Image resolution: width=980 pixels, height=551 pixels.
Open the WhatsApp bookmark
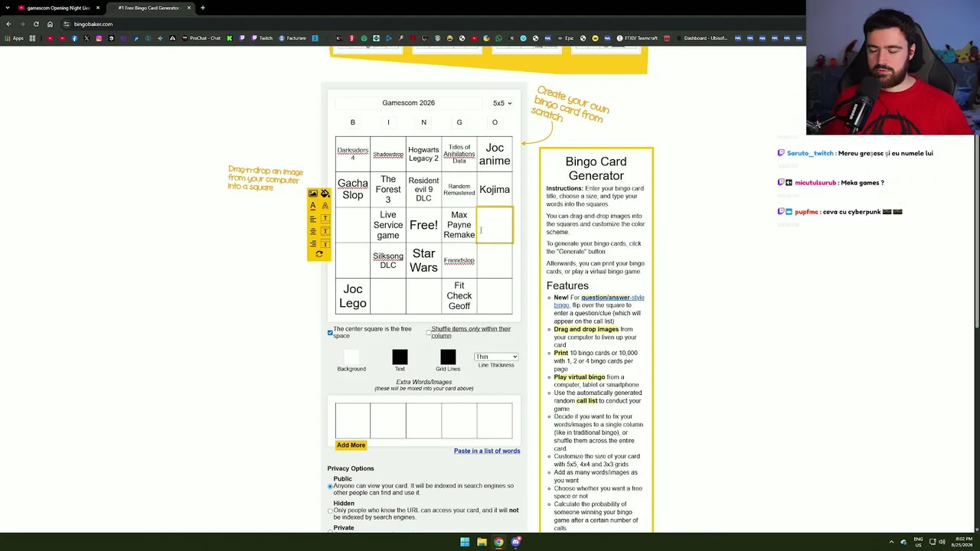498,38
